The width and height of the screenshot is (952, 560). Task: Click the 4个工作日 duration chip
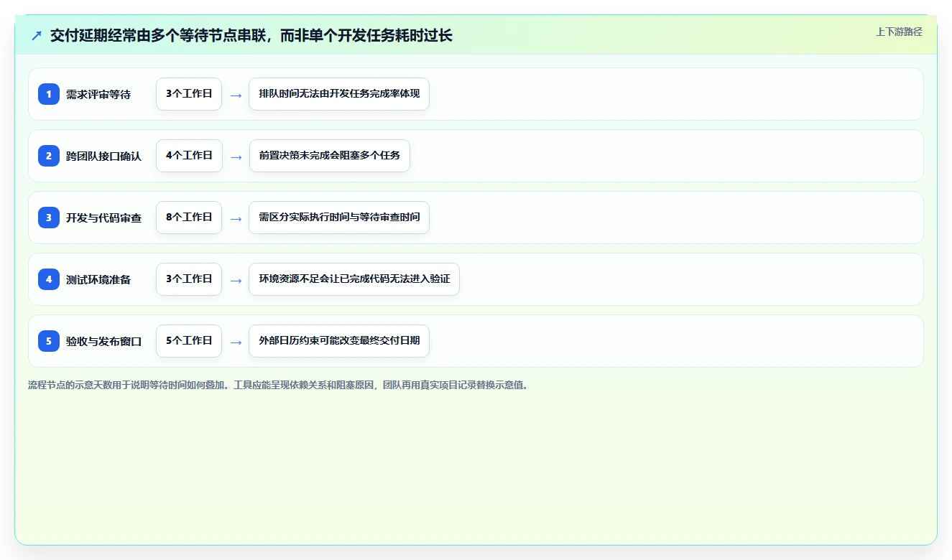[x=189, y=156]
